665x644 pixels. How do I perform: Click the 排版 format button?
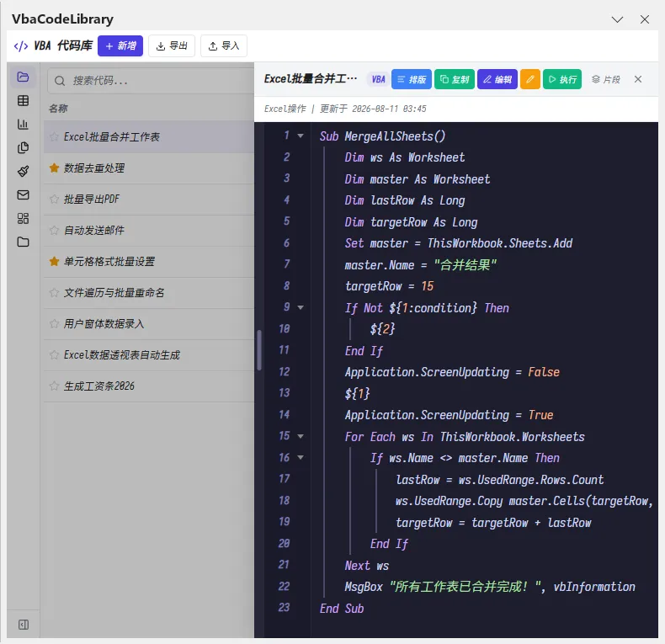[412, 79]
